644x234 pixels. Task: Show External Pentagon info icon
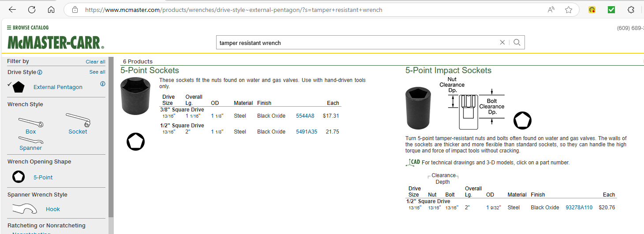tap(103, 84)
